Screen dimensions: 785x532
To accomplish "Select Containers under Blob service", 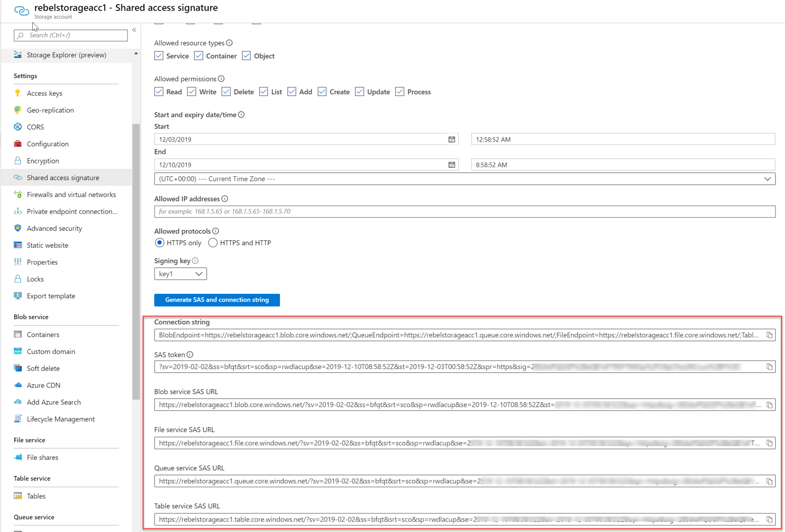I will click(43, 334).
